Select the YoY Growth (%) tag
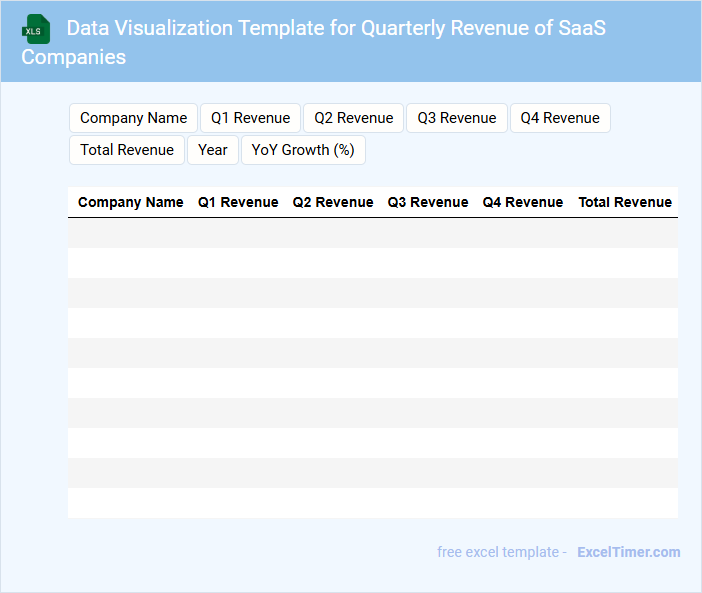The width and height of the screenshot is (702, 593). [303, 150]
